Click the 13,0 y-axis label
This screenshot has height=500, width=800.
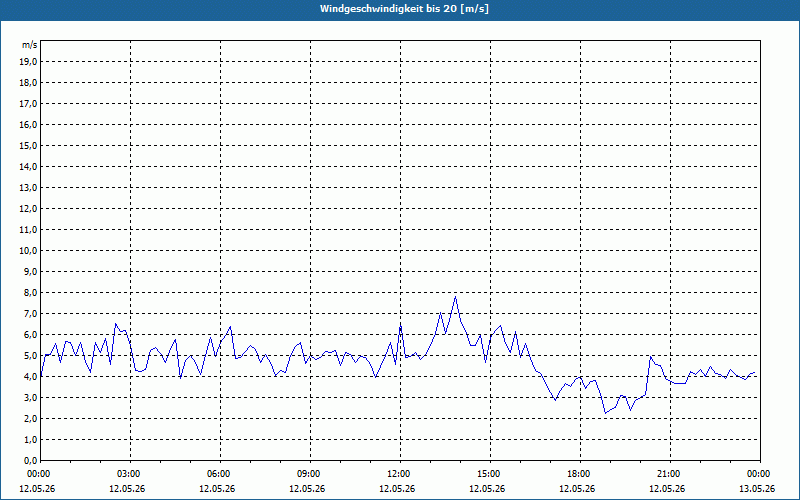click(28, 187)
